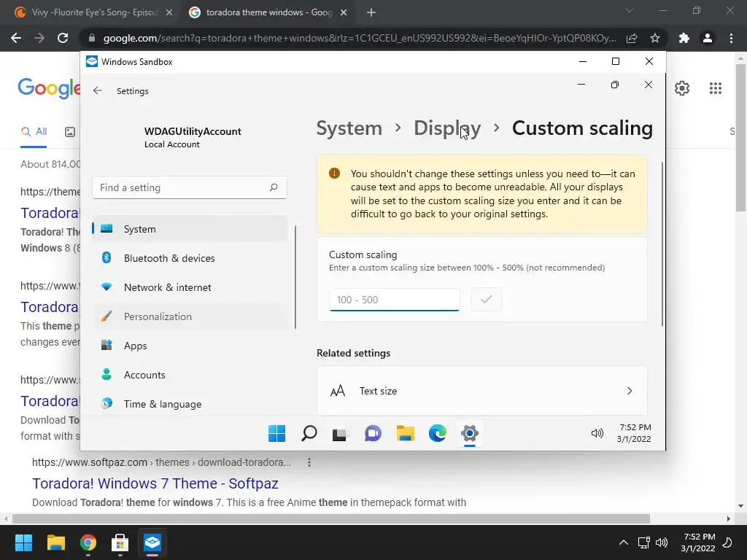
Task: Expand the Text size chevron arrow
Action: click(630, 391)
